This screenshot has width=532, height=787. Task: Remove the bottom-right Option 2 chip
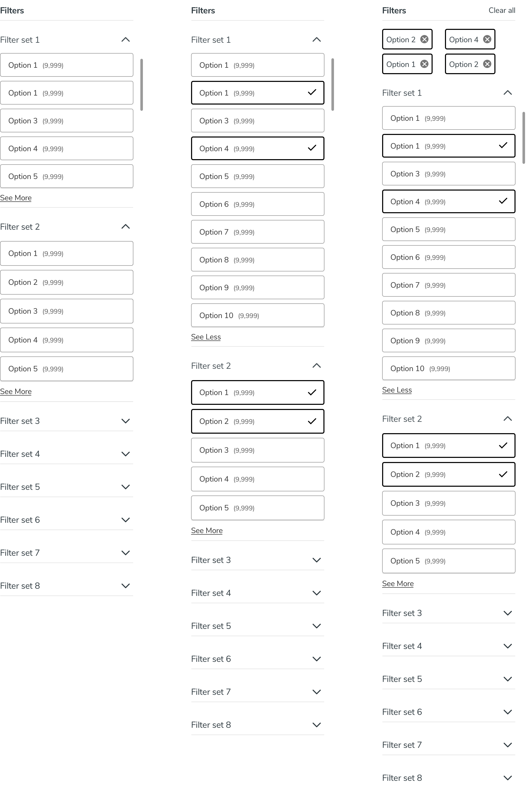pyautogui.click(x=487, y=64)
